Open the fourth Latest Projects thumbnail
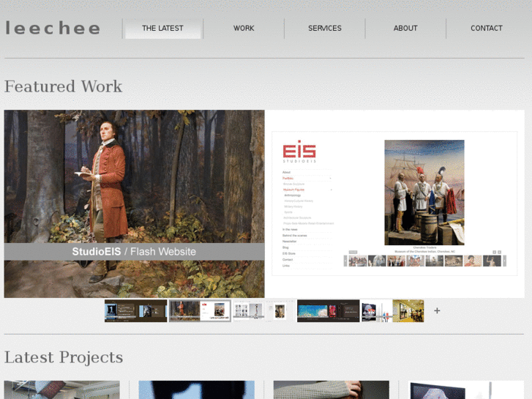The image size is (532, 399). pyautogui.click(x=466, y=389)
